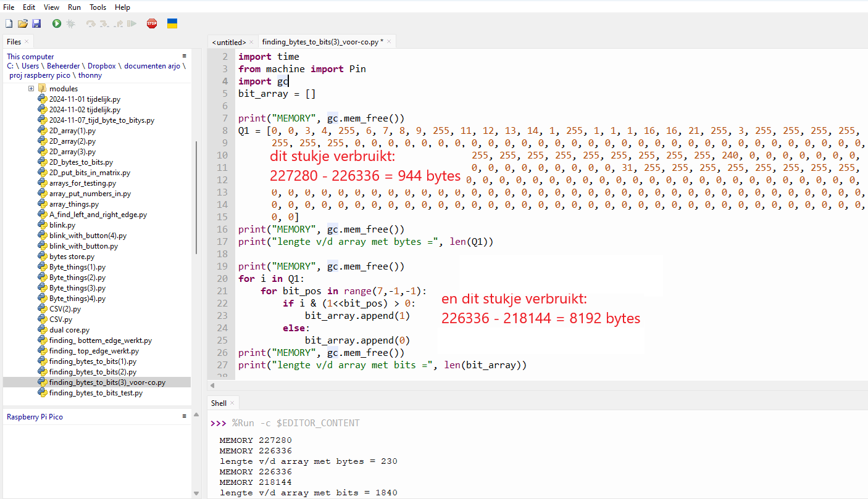This screenshot has width=868, height=499.
Task: Navigate to Dropbox in path
Action: tap(101, 66)
